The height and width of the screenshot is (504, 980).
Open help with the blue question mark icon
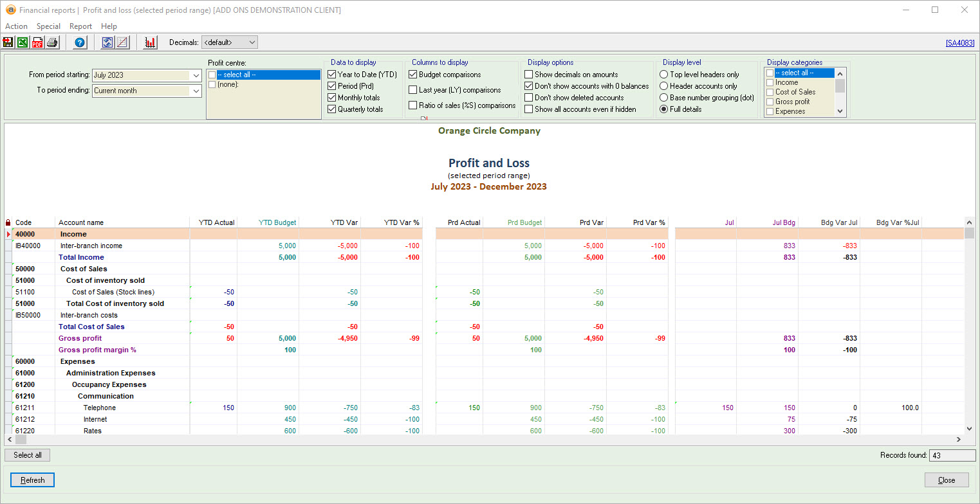click(80, 42)
